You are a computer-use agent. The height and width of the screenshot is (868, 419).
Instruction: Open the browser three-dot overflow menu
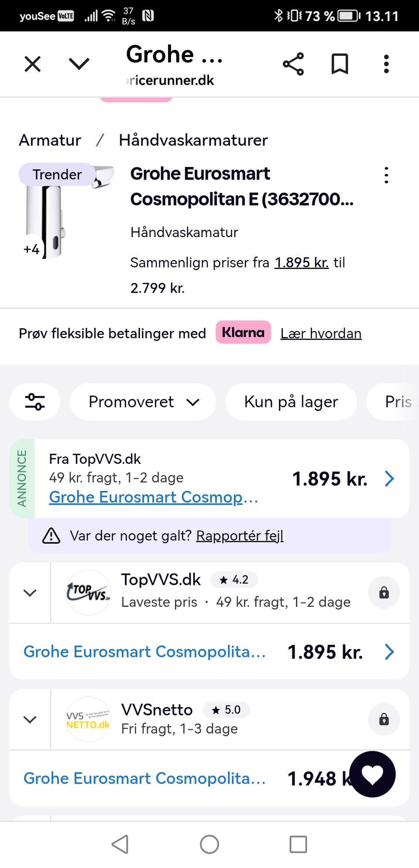click(386, 65)
